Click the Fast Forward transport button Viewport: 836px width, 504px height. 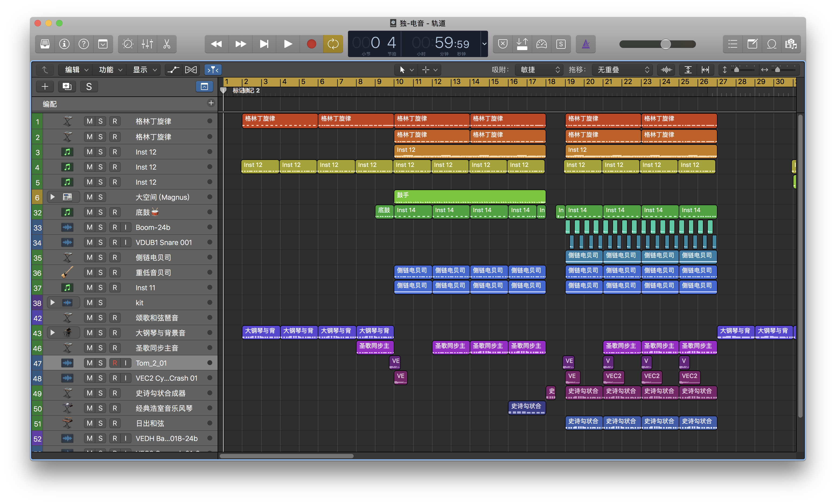click(241, 44)
